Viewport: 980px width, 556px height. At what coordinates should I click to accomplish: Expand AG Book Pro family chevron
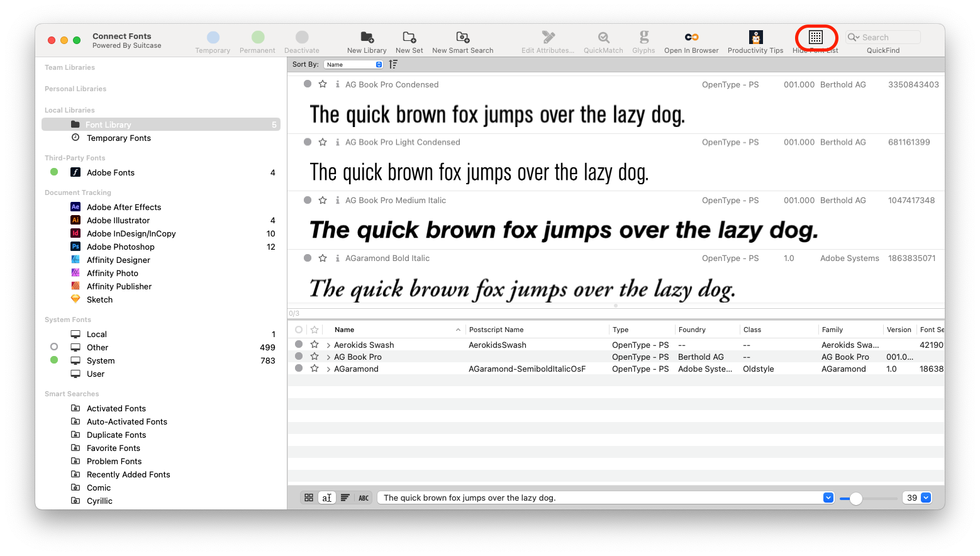coord(328,357)
